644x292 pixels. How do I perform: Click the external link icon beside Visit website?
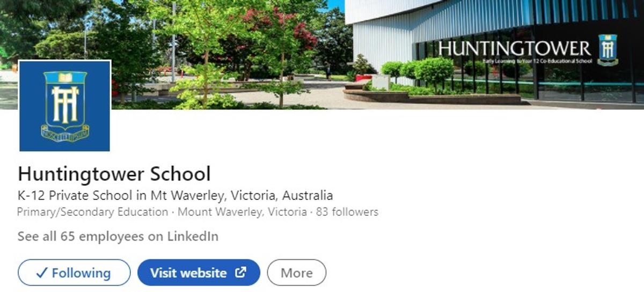click(x=241, y=272)
